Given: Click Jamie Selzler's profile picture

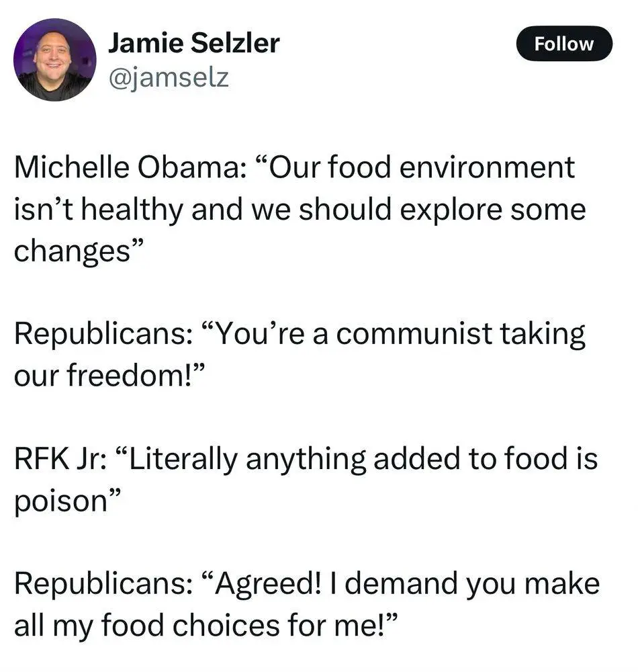Looking at the screenshot, I should (55, 59).
